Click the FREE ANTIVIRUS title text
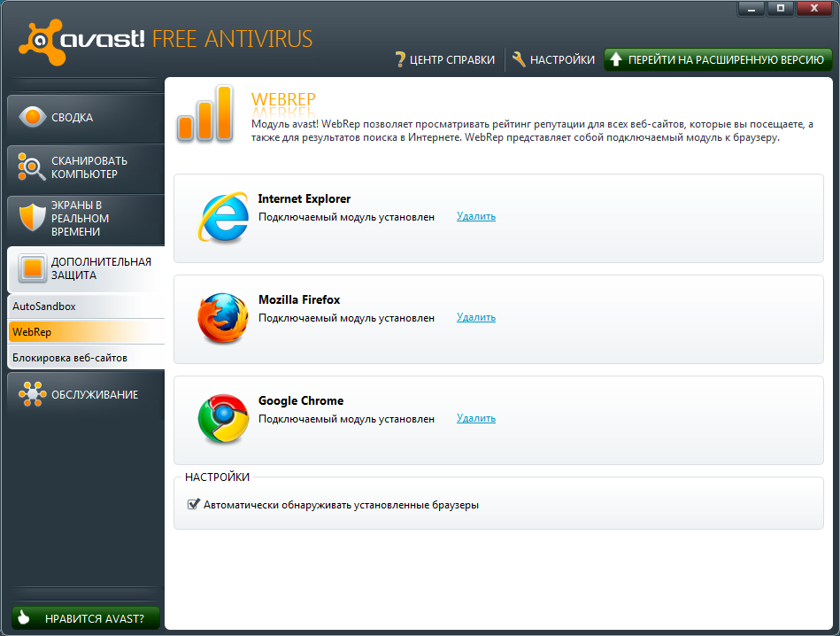This screenshot has height=636, width=840. (233, 39)
